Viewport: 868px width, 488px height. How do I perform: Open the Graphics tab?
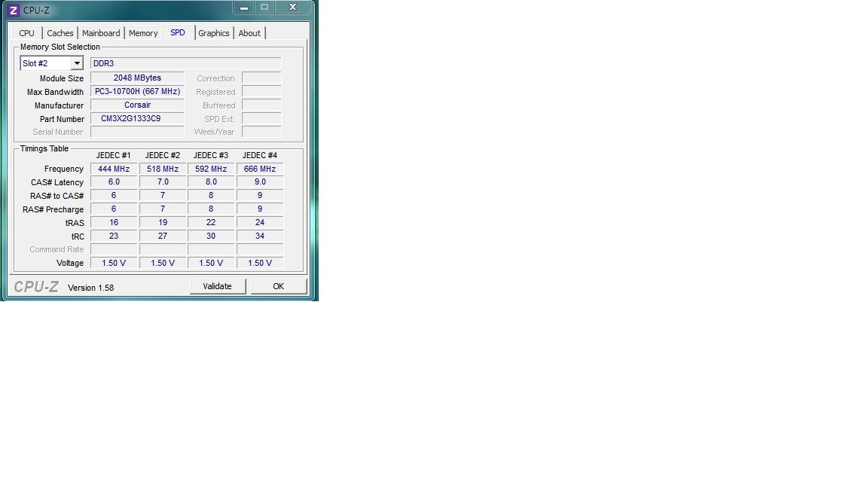[x=214, y=33]
